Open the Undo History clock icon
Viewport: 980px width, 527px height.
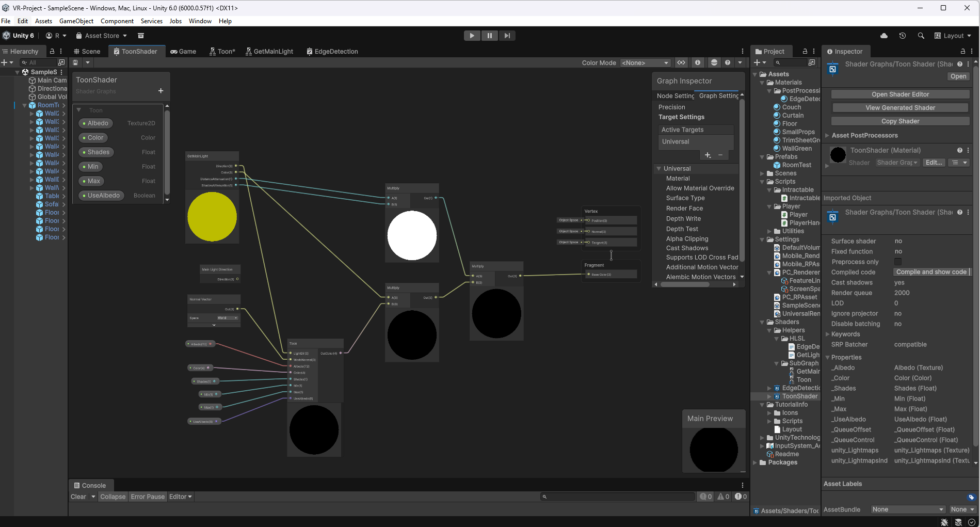click(x=902, y=36)
